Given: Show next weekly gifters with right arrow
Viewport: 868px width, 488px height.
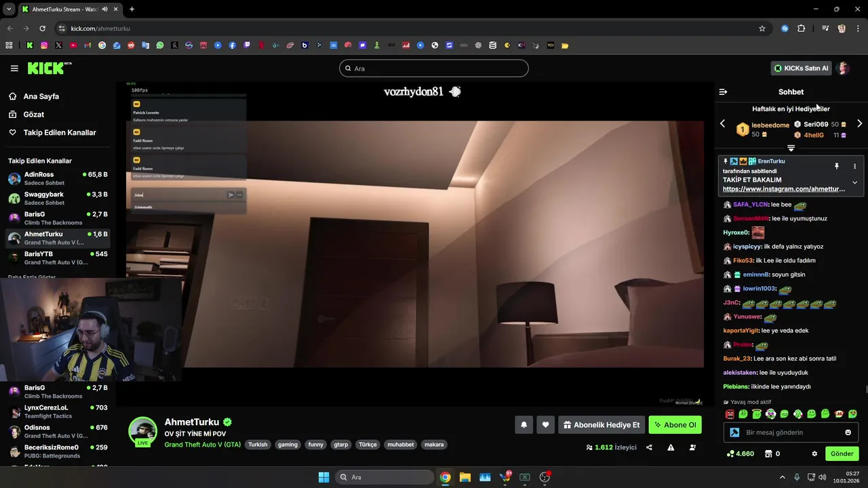Looking at the screenshot, I should click(x=859, y=123).
